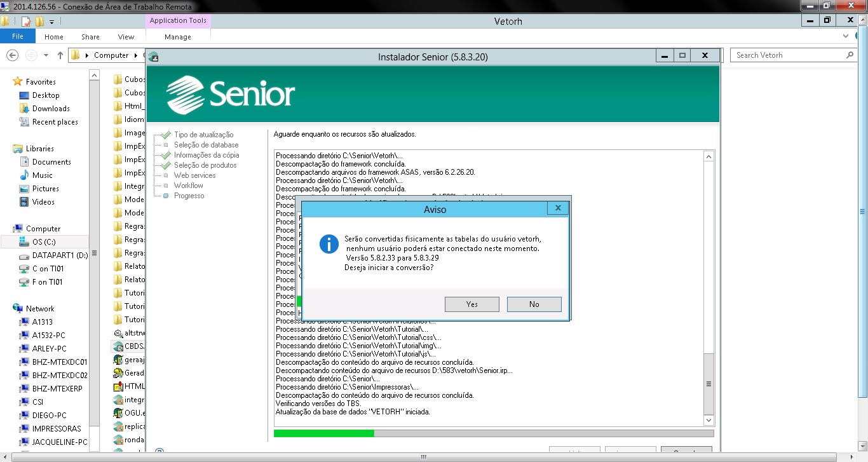Click the Search Vetorh input field
Image resolution: width=868 pixels, height=462 pixels.
click(x=788, y=55)
